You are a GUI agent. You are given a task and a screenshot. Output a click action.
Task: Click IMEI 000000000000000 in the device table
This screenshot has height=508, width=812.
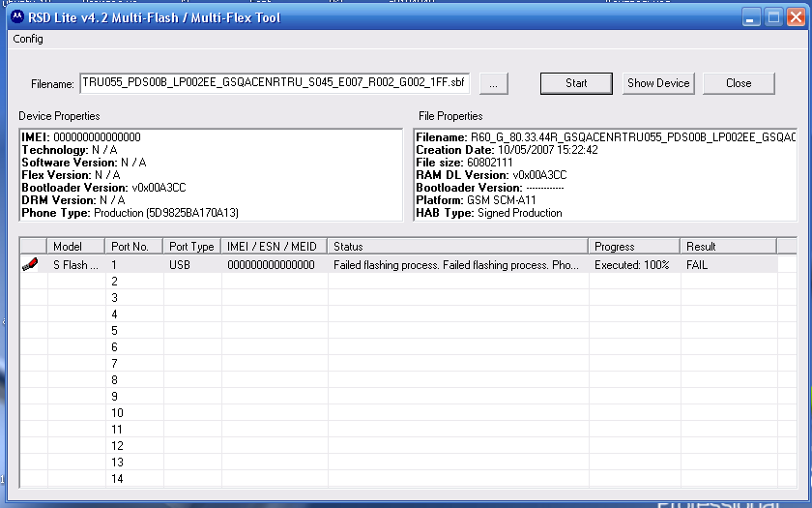click(271, 265)
